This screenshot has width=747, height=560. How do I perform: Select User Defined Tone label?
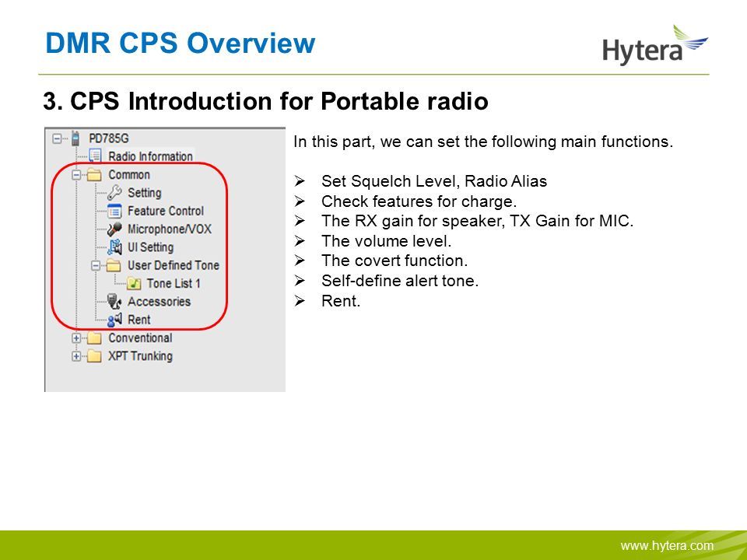coord(174,265)
